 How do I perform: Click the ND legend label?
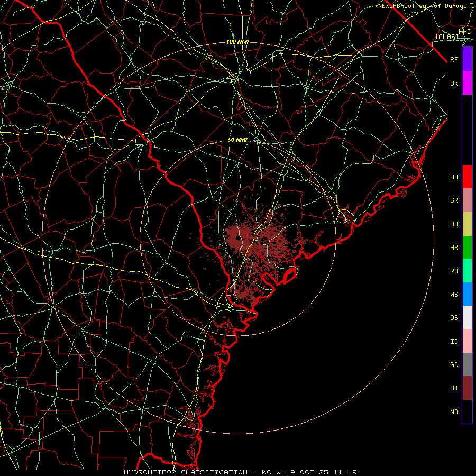click(x=454, y=412)
